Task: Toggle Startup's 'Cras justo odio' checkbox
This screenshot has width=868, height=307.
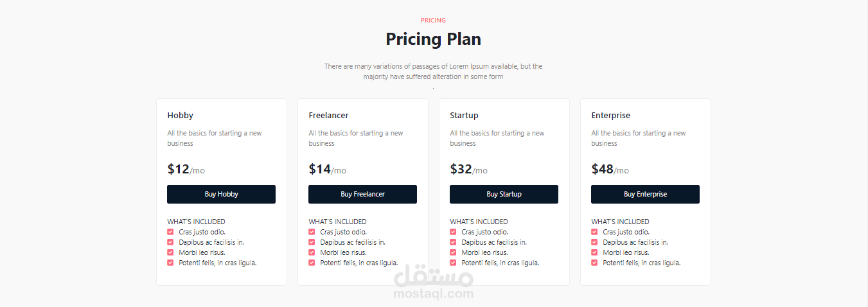Action: 453,232
